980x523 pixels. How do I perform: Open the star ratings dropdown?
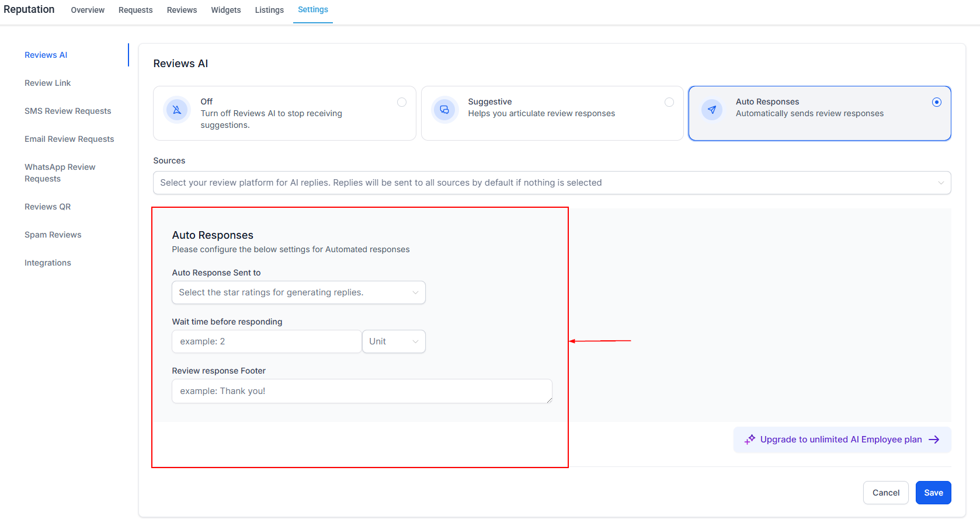tap(298, 292)
